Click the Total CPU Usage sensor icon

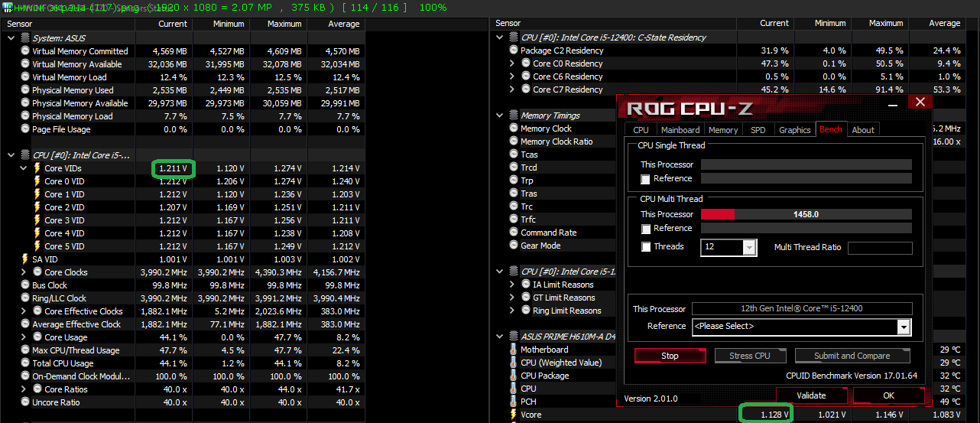pyautogui.click(x=25, y=363)
